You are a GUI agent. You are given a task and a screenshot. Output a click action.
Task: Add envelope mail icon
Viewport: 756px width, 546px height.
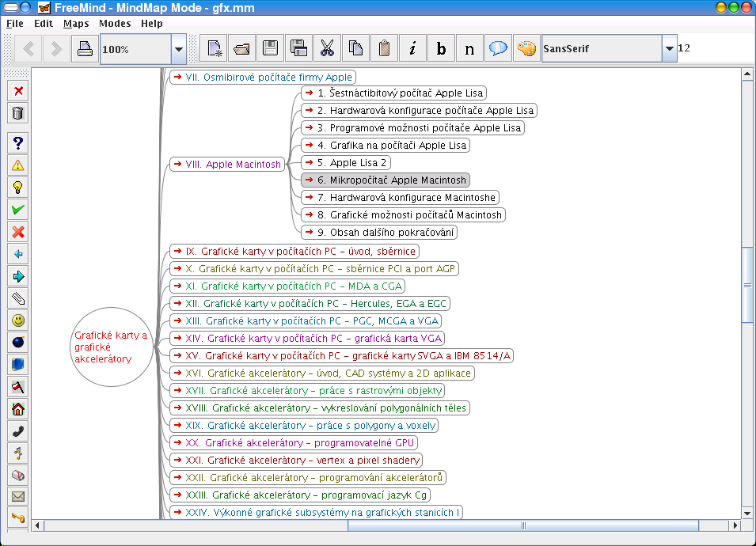18,497
